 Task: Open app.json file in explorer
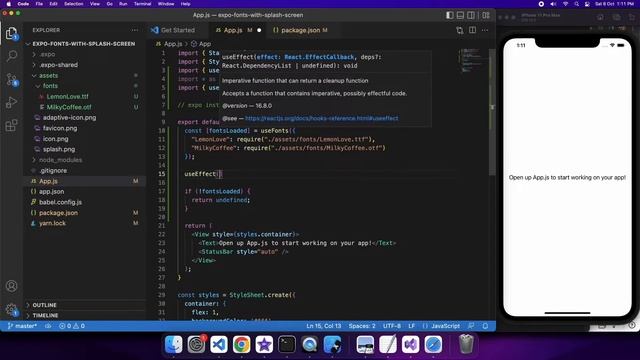pyautogui.click(x=51, y=191)
